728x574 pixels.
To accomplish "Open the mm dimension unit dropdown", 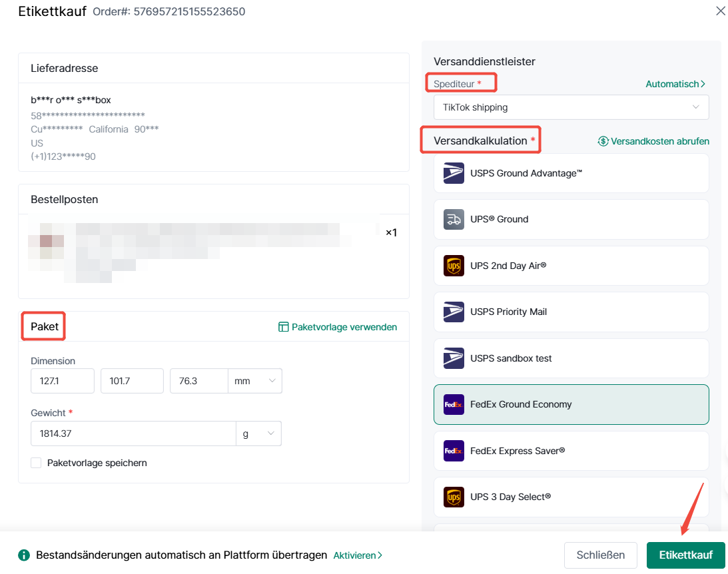I will point(255,381).
